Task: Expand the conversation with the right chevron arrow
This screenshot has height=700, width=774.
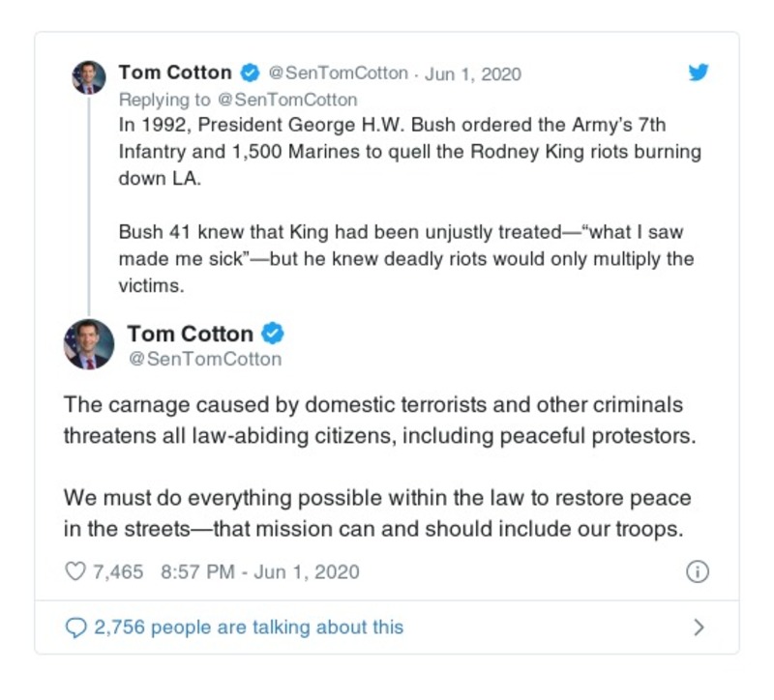Action: [699, 627]
